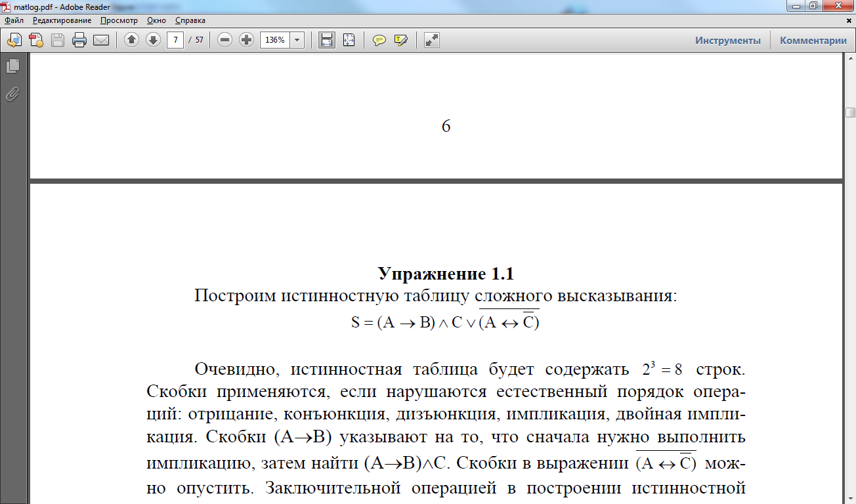Zoom in with the plus button
Screen dimensions: 856x504
coord(246,40)
